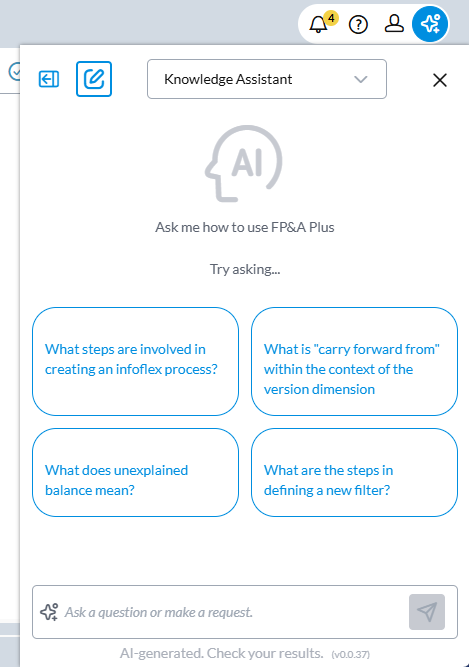Toggle the blue AI sparkle assistant button
The width and height of the screenshot is (469, 667).
click(430, 24)
